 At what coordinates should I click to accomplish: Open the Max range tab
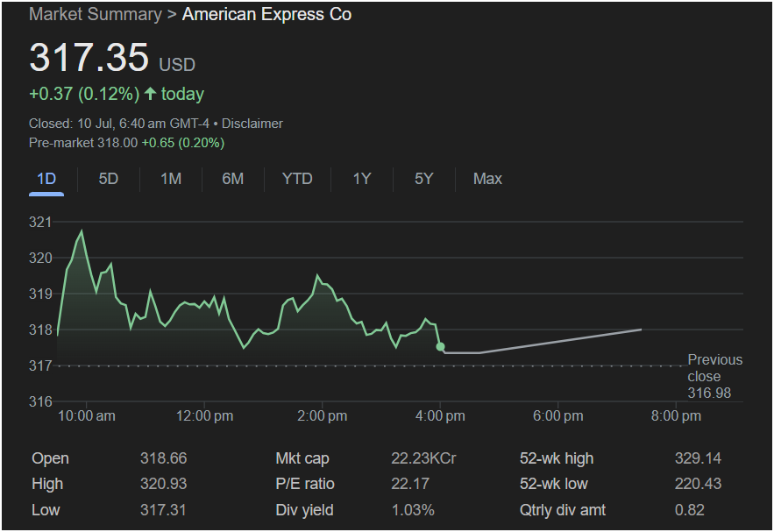point(487,179)
